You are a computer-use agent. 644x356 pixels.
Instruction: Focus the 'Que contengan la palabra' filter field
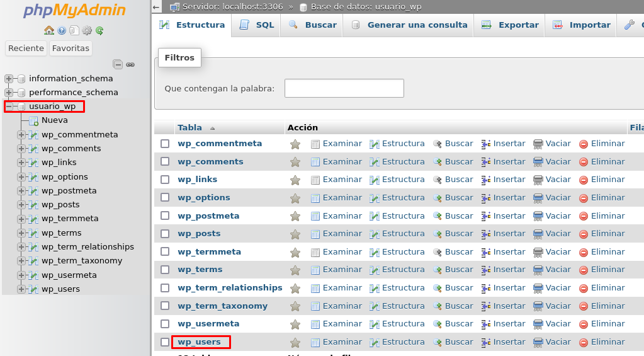click(344, 88)
